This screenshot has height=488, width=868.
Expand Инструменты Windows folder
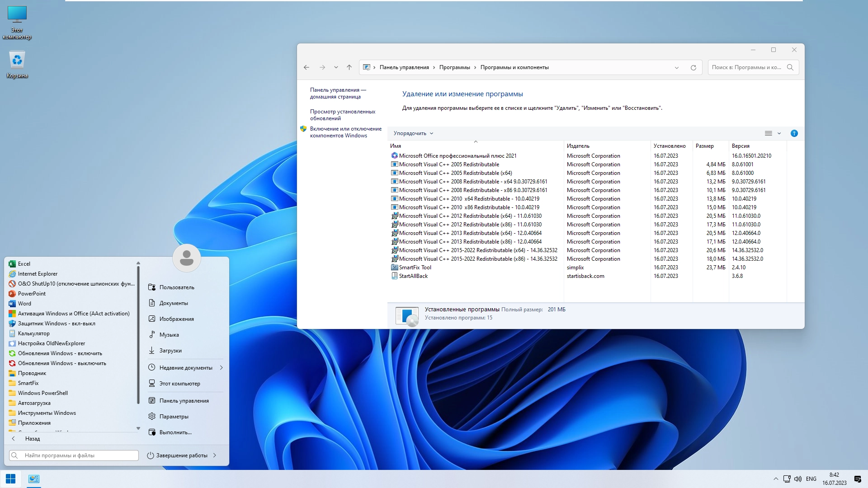42,413
